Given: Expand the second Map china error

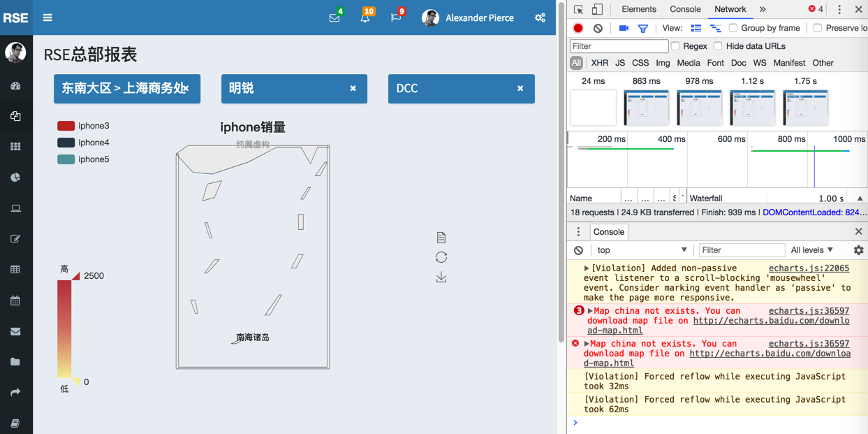Looking at the screenshot, I should point(587,344).
